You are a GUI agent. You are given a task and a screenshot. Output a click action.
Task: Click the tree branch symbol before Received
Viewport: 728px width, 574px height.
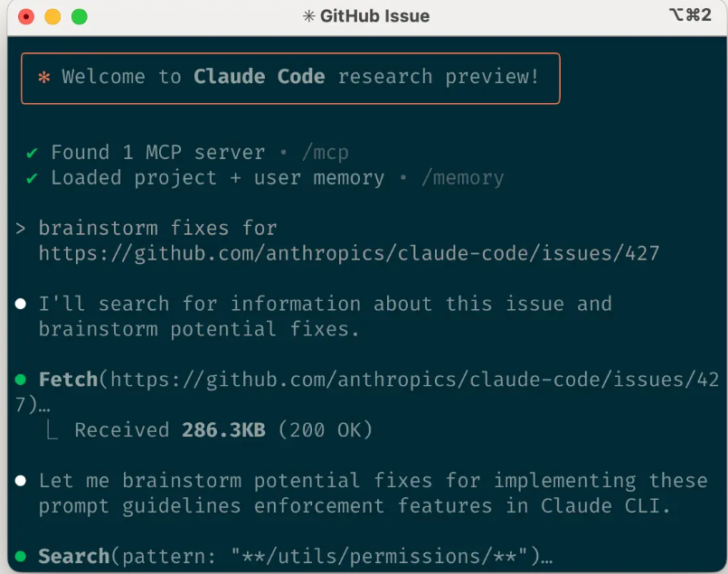pyautogui.click(x=52, y=430)
